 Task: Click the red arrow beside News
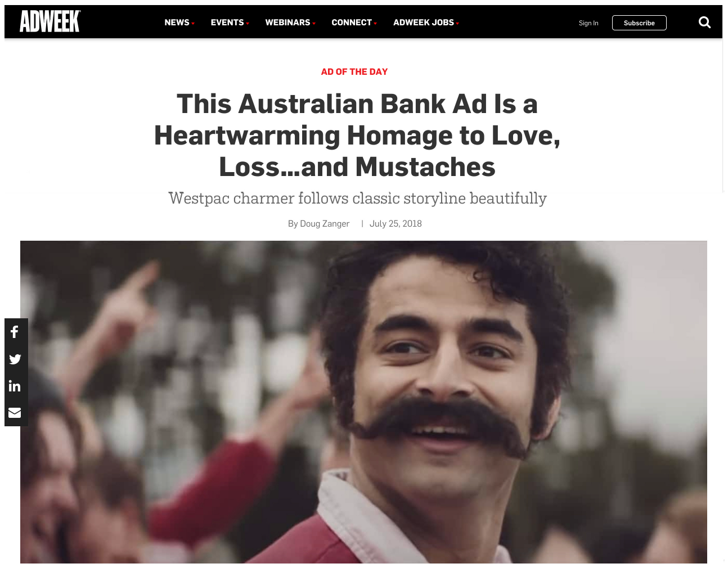tap(193, 24)
